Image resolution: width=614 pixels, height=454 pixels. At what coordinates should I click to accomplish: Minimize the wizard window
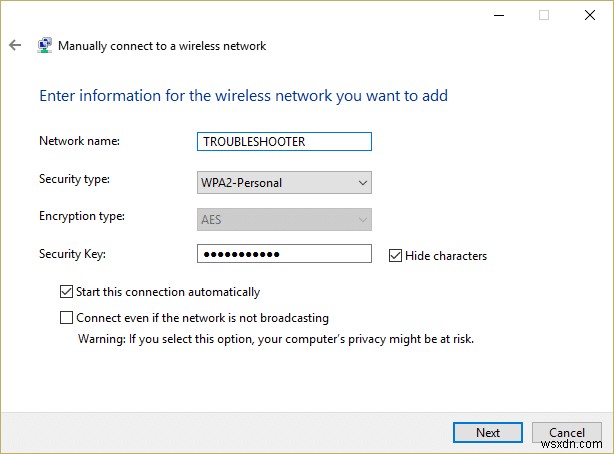[500, 15]
